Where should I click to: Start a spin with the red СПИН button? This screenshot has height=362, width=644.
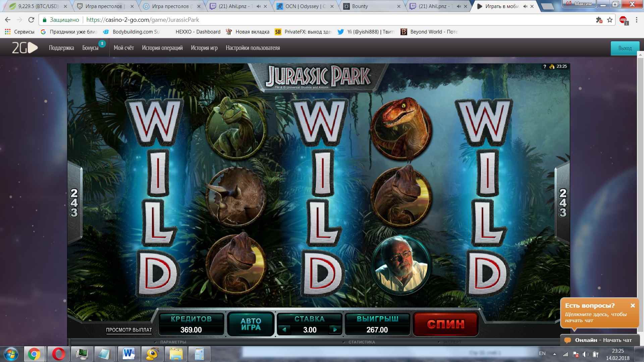pyautogui.click(x=446, y=324)
